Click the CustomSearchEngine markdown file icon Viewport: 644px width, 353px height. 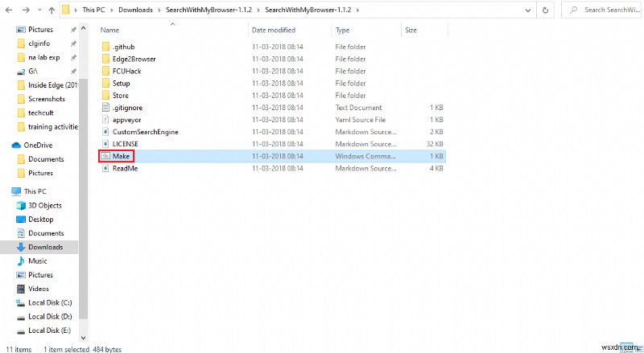[x=105, y=132]
